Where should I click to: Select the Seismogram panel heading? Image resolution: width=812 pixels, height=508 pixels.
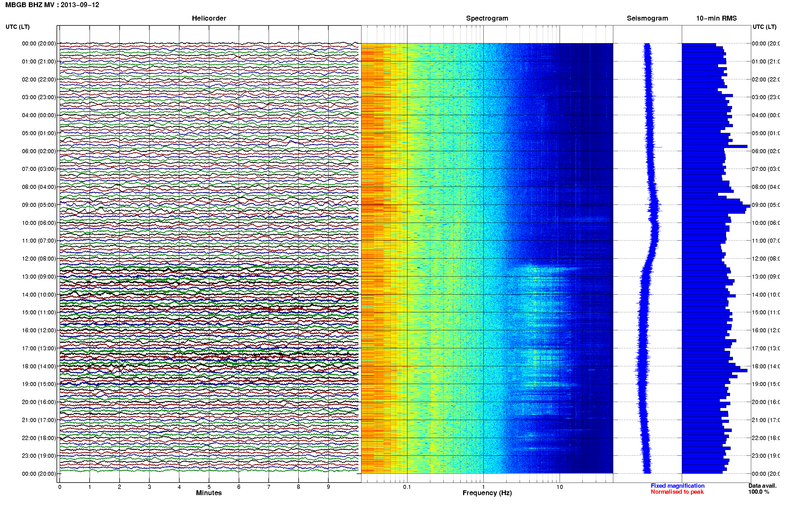pos(647,18)
